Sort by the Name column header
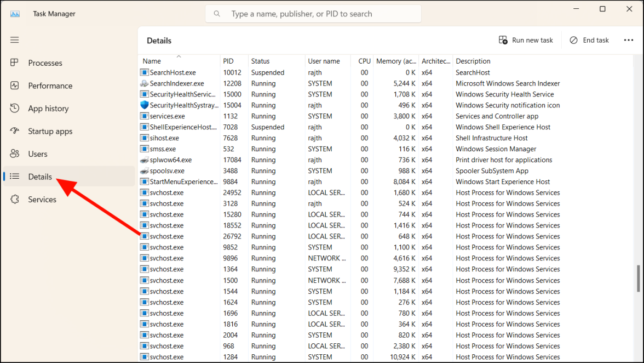Viewport: 644px width, 363px height. (x=152, y=61)
